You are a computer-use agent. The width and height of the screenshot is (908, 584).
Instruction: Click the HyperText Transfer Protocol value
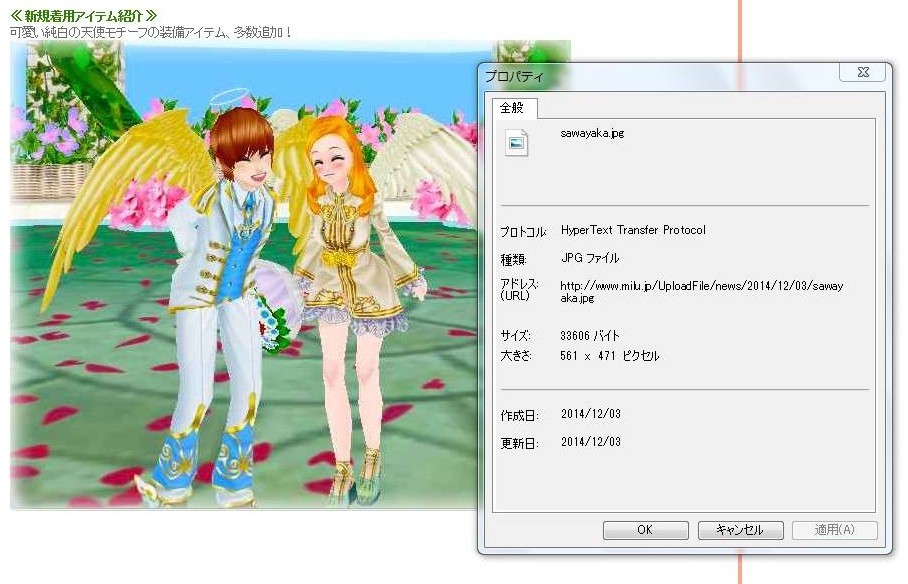click(633, 230)
